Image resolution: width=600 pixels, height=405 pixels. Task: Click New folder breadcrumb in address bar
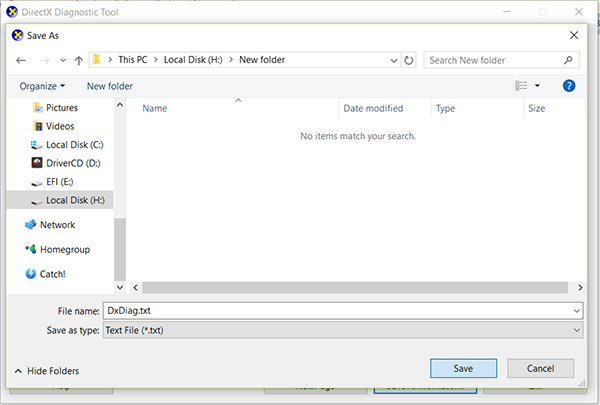click(x=262, y=60)
